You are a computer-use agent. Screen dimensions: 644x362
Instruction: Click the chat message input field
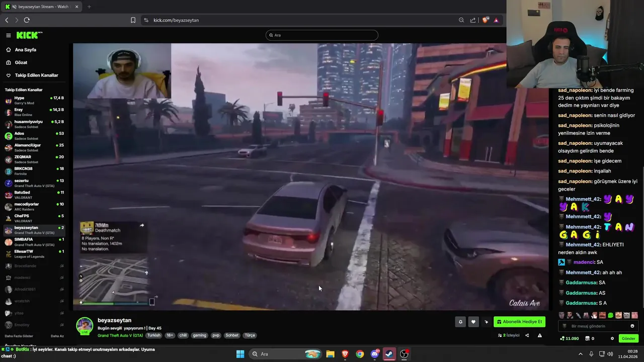click(598, 326)
